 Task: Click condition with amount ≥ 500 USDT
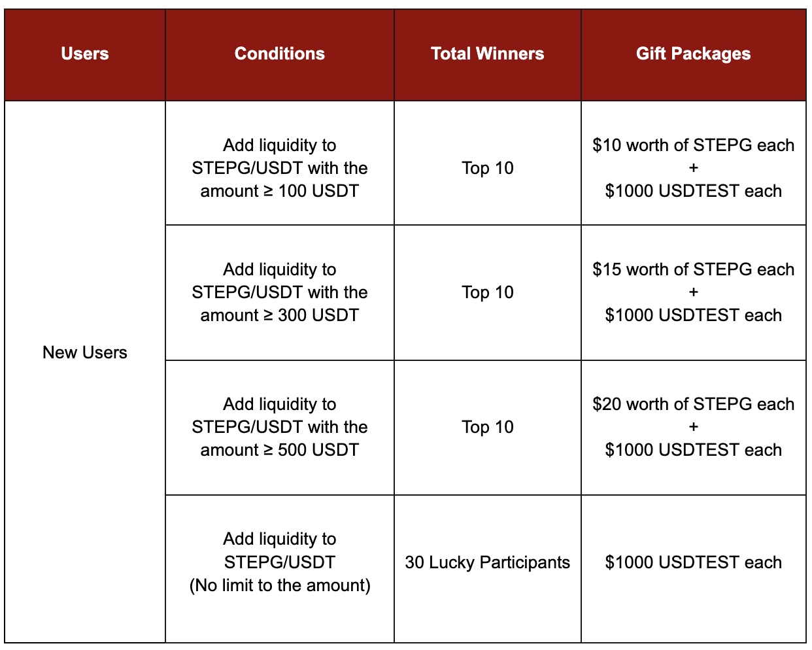[280, 427]
